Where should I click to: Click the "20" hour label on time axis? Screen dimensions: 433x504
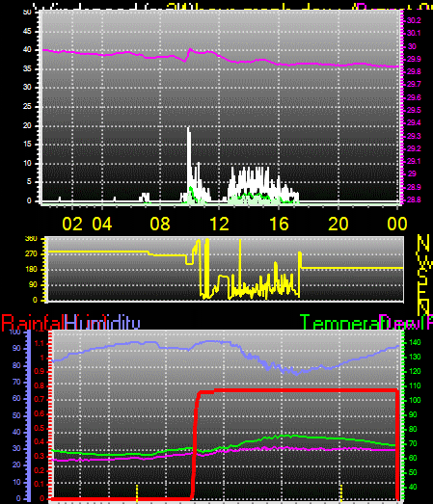point(338,224)
